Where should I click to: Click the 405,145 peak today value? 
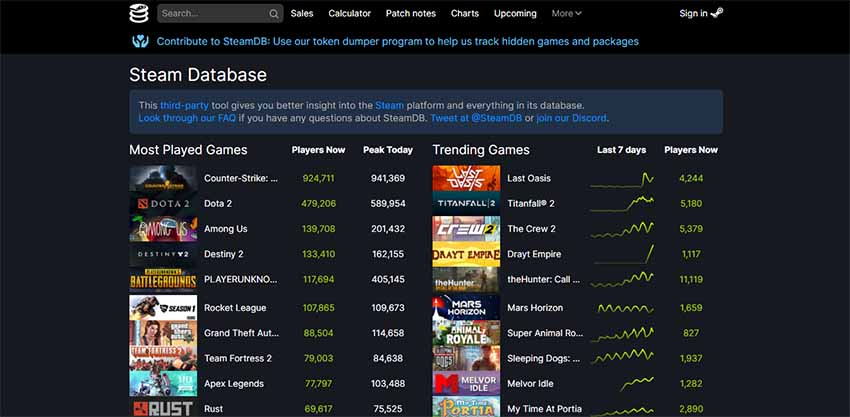(388, 279)
